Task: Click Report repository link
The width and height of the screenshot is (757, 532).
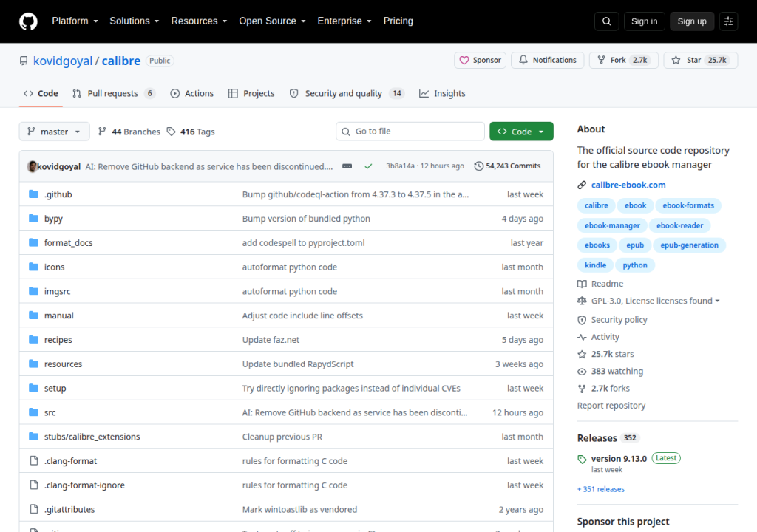Action: click(611, 406)
